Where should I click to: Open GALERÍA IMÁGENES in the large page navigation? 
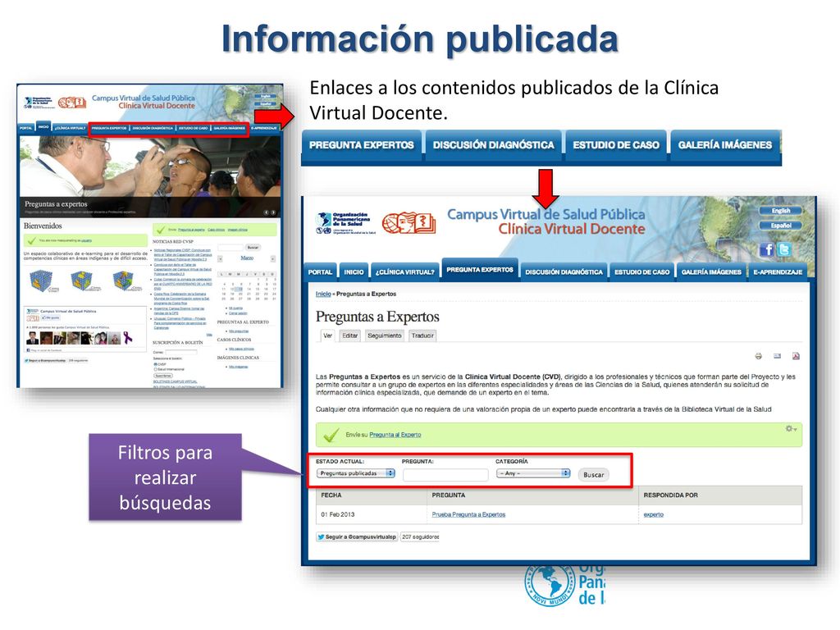point(711,272)
